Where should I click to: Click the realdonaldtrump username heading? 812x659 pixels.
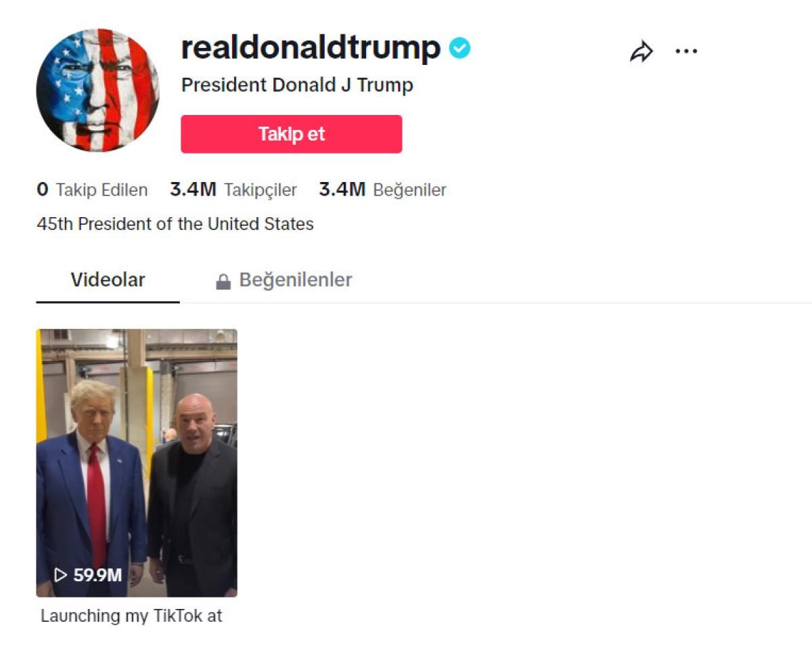311,47
